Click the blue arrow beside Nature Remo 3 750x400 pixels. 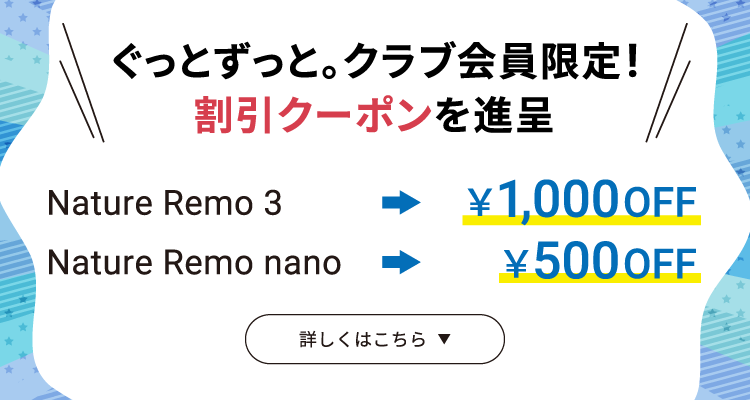[401, 203]
